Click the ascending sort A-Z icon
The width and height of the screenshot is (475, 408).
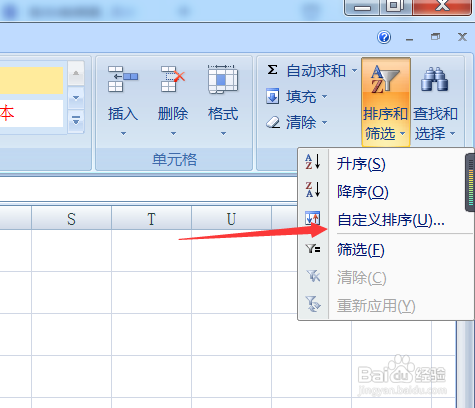(x=313, y=162)
